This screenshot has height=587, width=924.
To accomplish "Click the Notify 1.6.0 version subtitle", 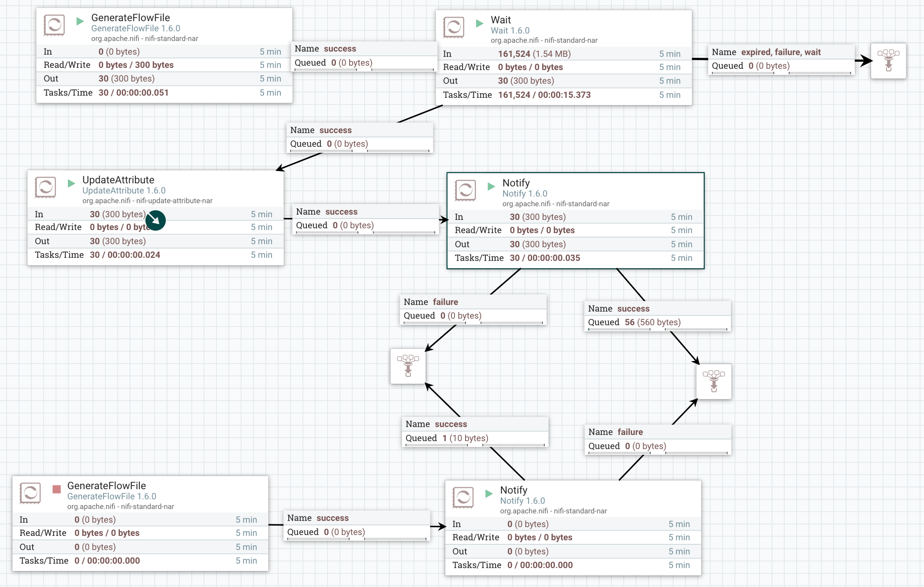I will (x=525, y=193).
